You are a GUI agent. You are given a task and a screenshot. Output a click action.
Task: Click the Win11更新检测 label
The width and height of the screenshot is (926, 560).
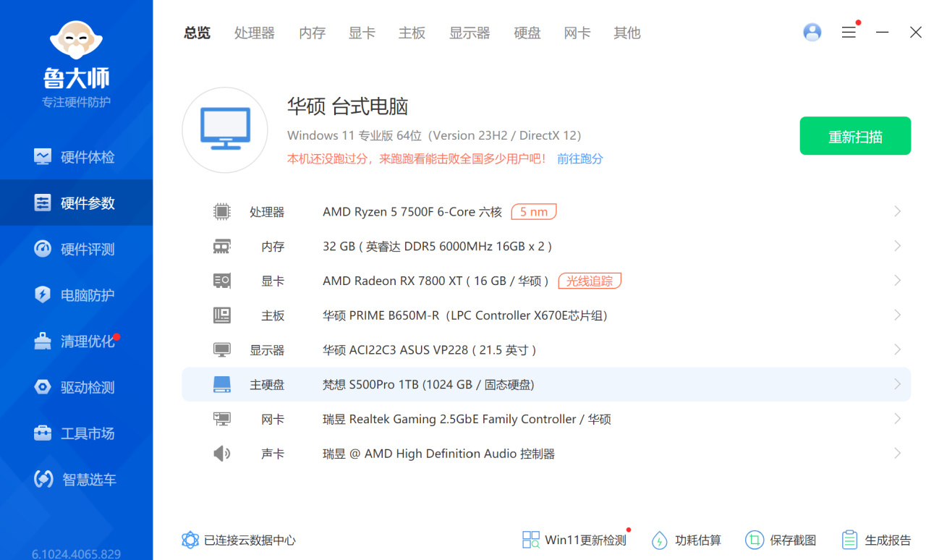[x=586, y=540]
